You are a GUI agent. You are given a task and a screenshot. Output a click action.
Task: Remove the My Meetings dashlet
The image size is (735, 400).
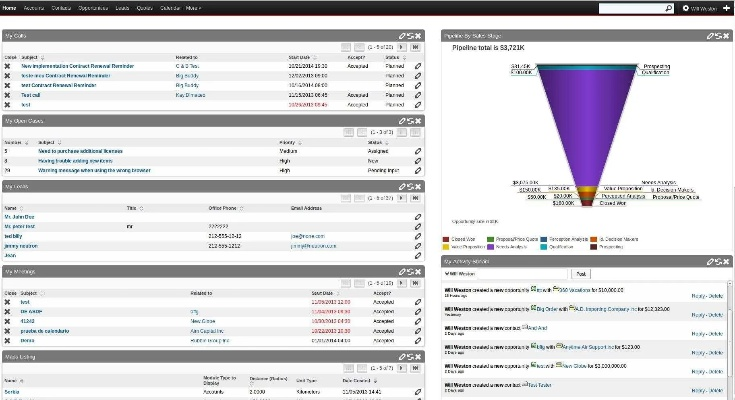click(418, 272)
